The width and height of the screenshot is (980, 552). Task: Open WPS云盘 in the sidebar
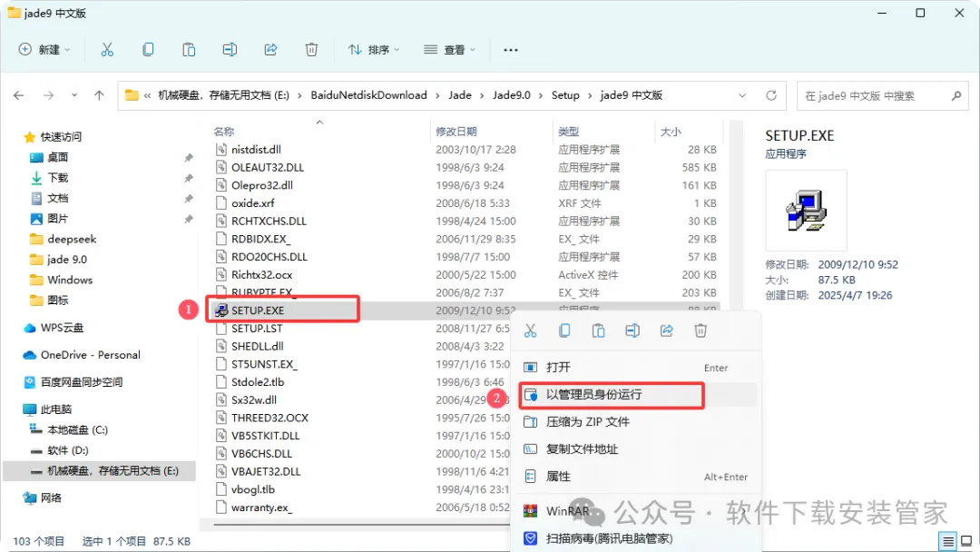tap(62, 328)
